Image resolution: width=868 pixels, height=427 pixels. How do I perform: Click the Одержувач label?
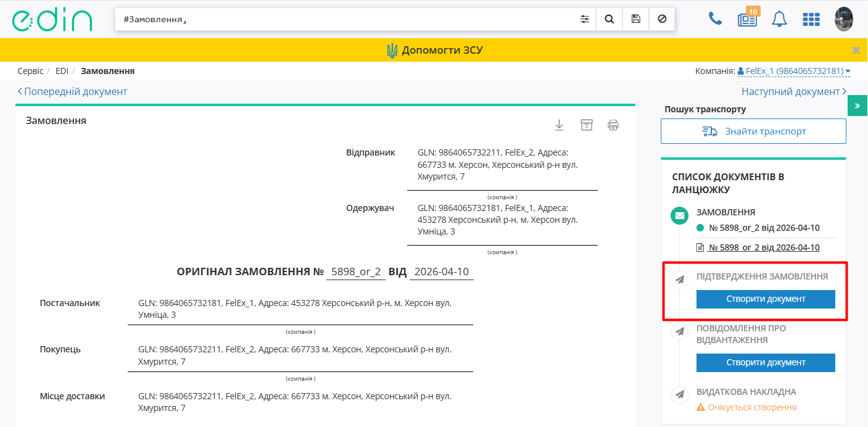tap(370, 208)
